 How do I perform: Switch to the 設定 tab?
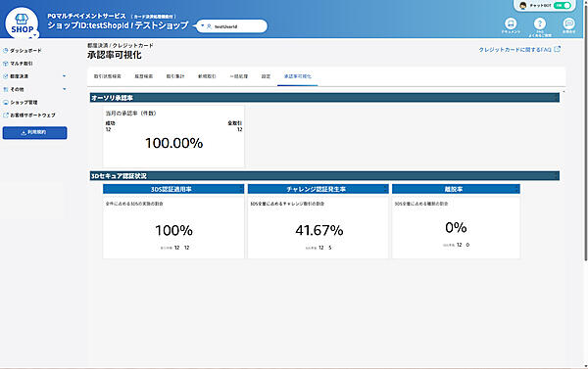(266, 76)
